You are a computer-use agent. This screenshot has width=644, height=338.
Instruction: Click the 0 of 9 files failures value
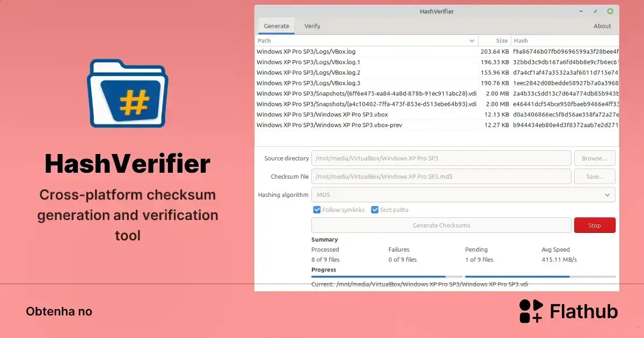(402, 260)
